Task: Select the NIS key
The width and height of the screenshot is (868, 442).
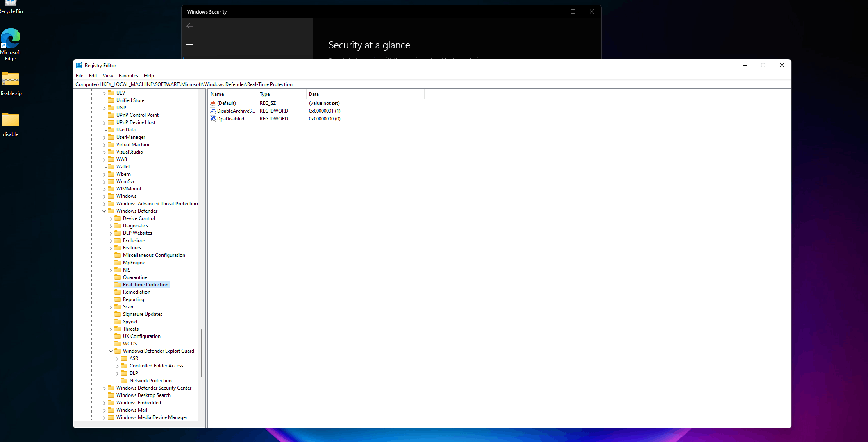Action: (127, 270)
